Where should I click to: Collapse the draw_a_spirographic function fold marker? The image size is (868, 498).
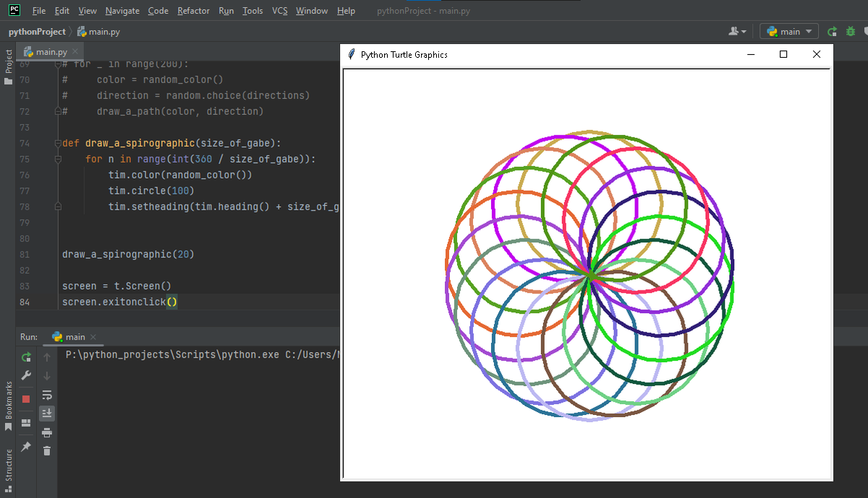pyautogui.click(x=57, y=143)
